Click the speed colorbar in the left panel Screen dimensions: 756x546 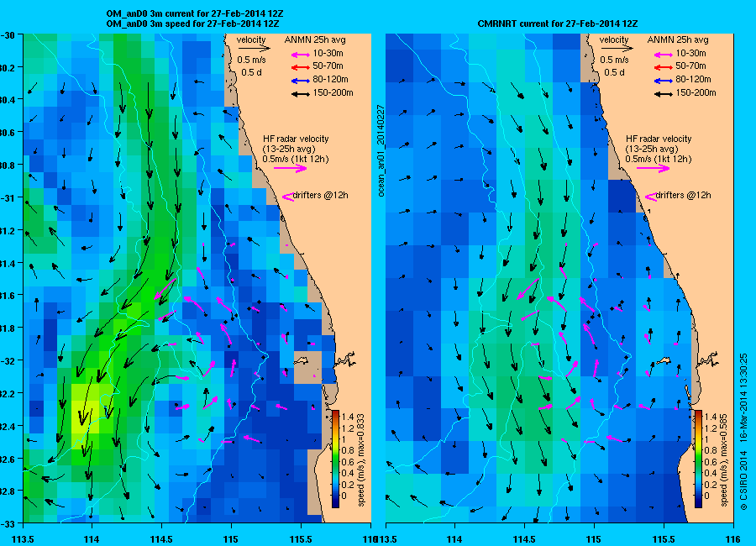coord(335,459)
